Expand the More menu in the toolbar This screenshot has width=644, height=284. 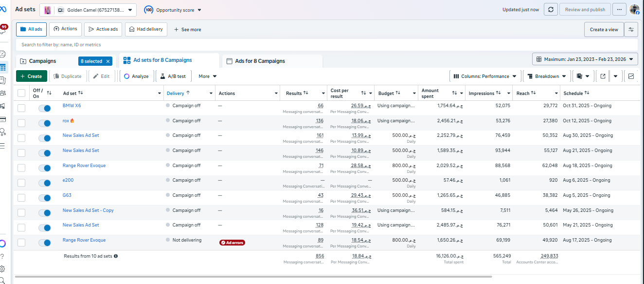tap(208, 76)
